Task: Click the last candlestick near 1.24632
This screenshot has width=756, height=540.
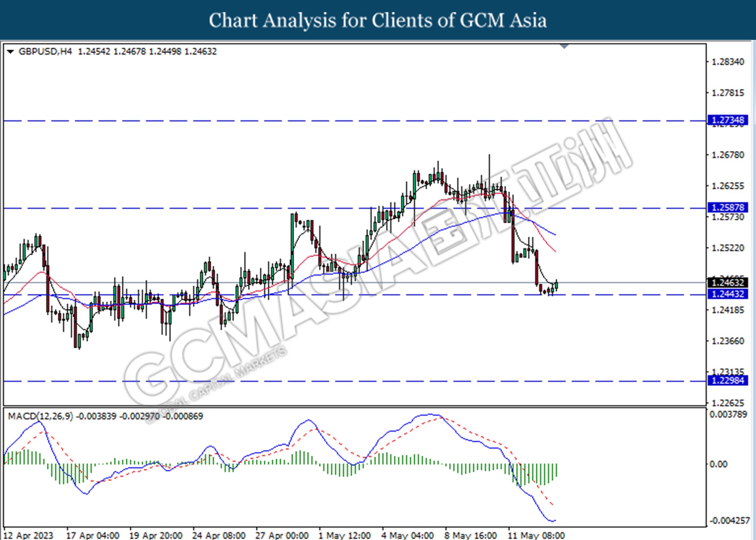Action: click(556, 285)
